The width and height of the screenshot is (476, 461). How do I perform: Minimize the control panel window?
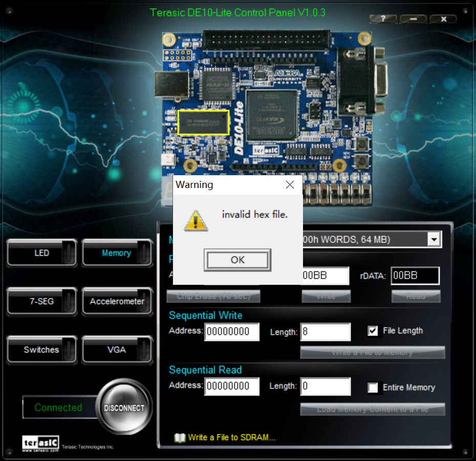413,19
